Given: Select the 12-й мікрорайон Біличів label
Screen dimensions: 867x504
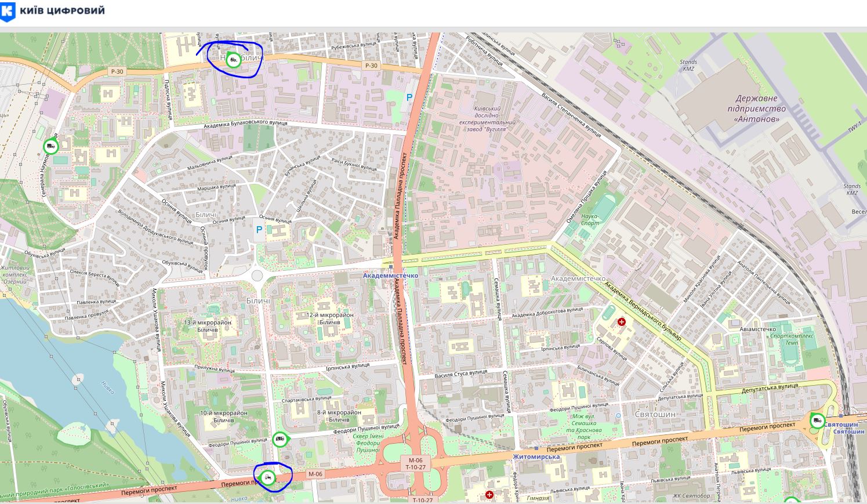Looking at the screenshot, I should point(329,318).
